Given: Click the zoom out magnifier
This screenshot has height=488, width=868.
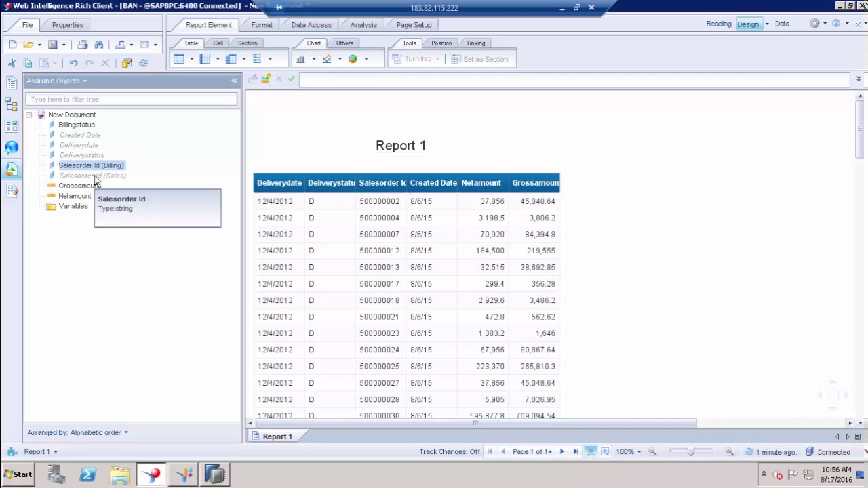Looking at the screenshot, I should coord(652,452).
